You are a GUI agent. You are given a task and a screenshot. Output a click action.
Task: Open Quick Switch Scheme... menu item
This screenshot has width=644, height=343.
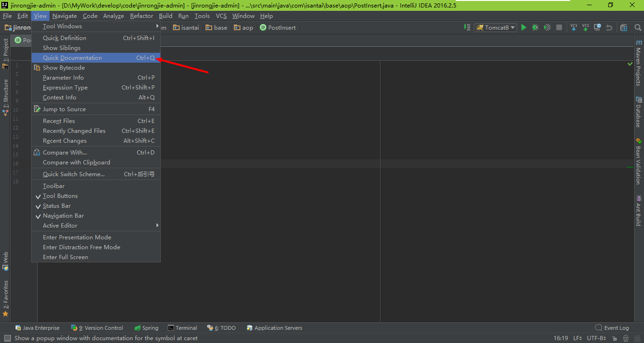[x=96, y=174]
